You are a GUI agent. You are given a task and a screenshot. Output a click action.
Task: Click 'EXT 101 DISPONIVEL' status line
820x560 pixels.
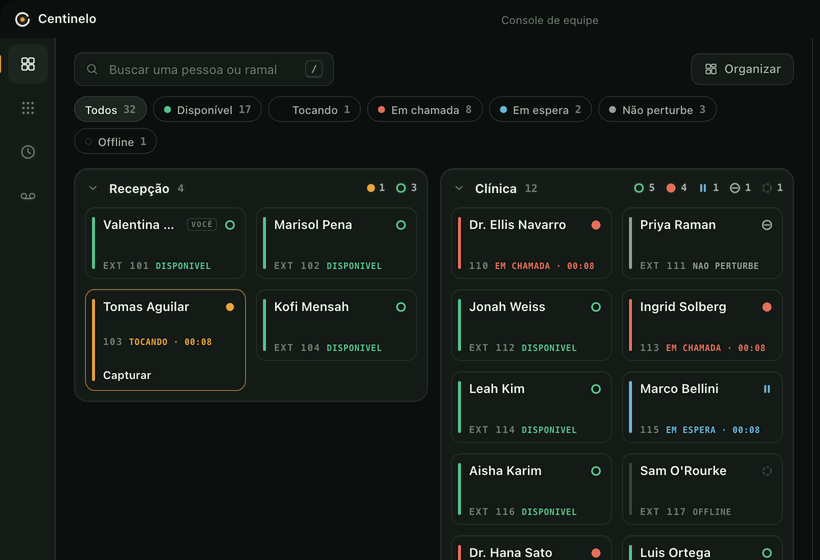(x=157, y=266)
